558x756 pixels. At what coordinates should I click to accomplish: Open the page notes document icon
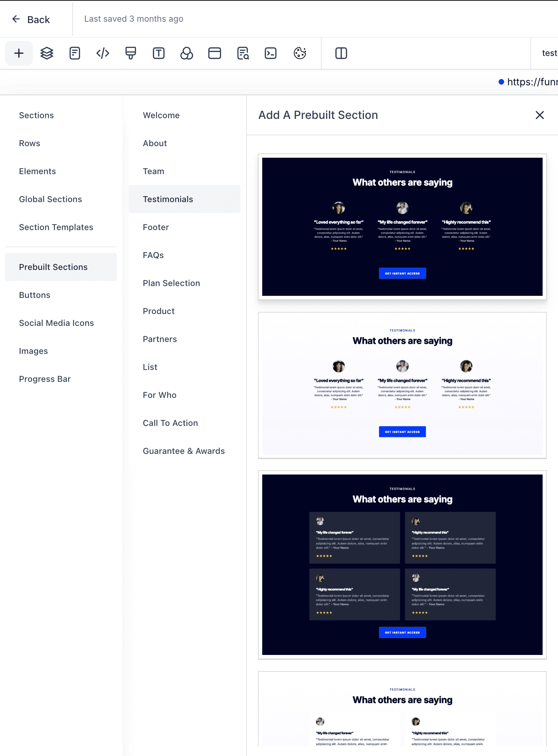point(75,53)
